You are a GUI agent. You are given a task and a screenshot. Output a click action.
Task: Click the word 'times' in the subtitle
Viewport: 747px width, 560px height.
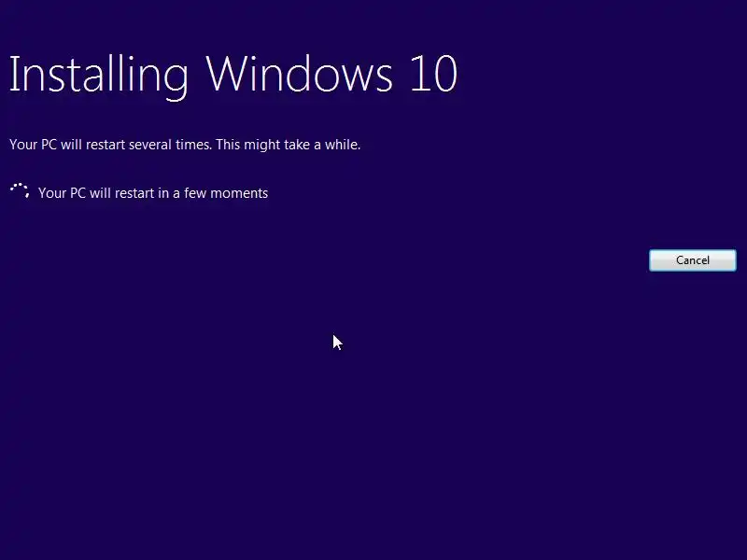(193, 145)
